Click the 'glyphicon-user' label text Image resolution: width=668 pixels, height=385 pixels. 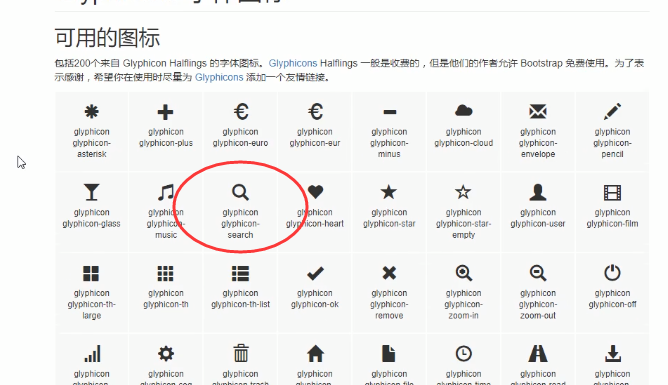[538, 224]
